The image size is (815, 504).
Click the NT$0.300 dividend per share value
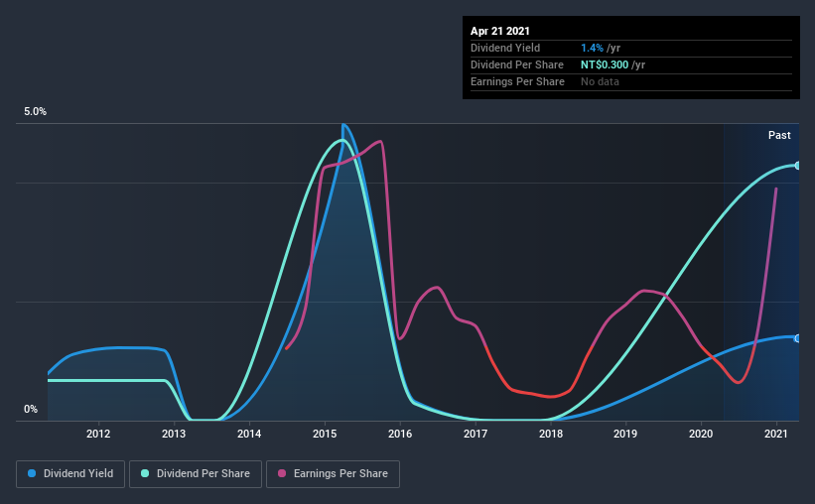pos(605,64)
